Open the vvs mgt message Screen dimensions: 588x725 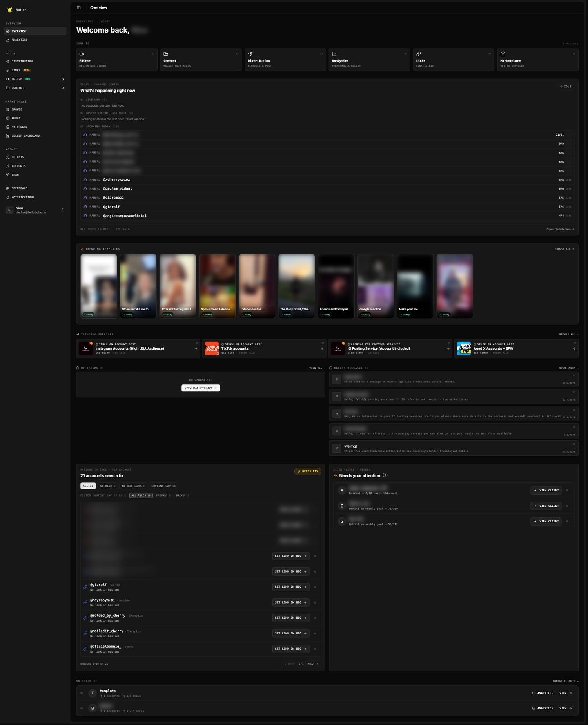pos(454,448)
